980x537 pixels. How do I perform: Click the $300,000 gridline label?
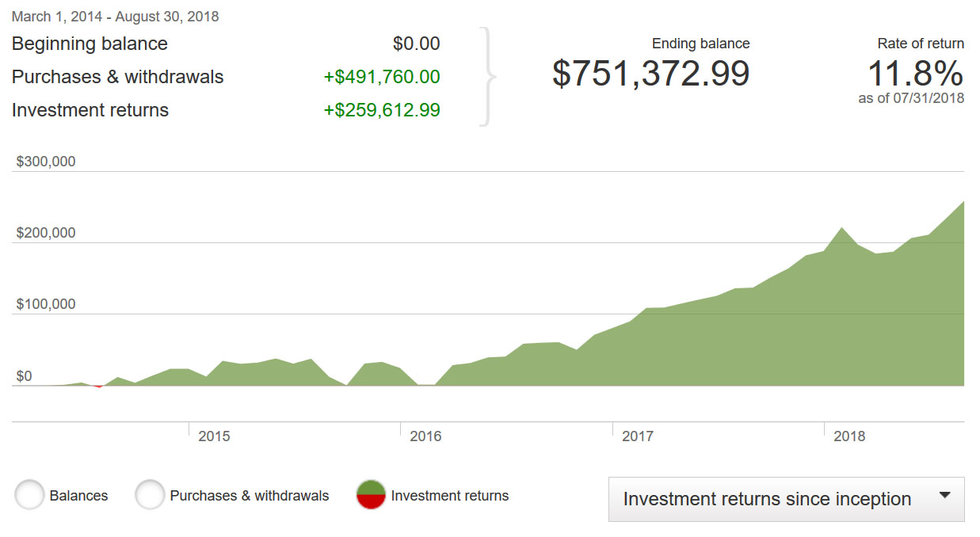46,162
